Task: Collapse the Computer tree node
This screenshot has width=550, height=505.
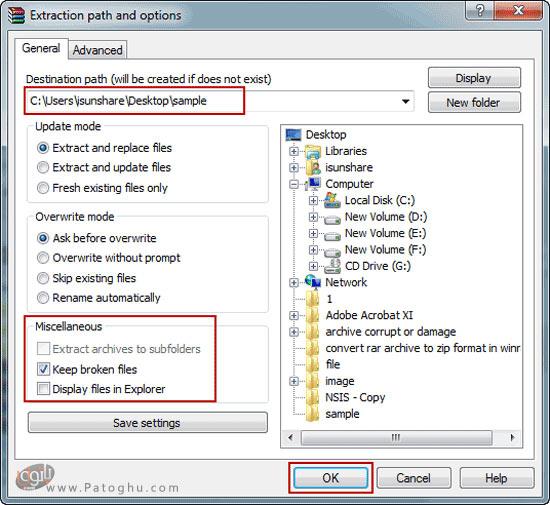Action: click(294, 184)
